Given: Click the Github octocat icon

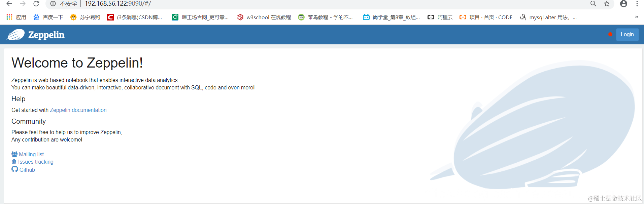Looking at the screenshot, I should pyautogui.click(x=15, y=169).
